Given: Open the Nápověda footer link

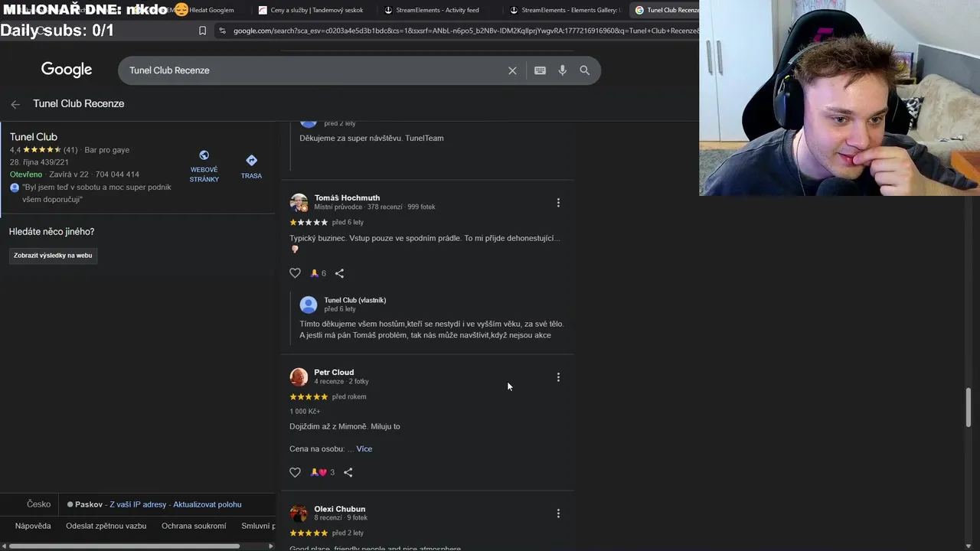Looking at the screenshot, I should pyautogui.click(x=33, y=526).
